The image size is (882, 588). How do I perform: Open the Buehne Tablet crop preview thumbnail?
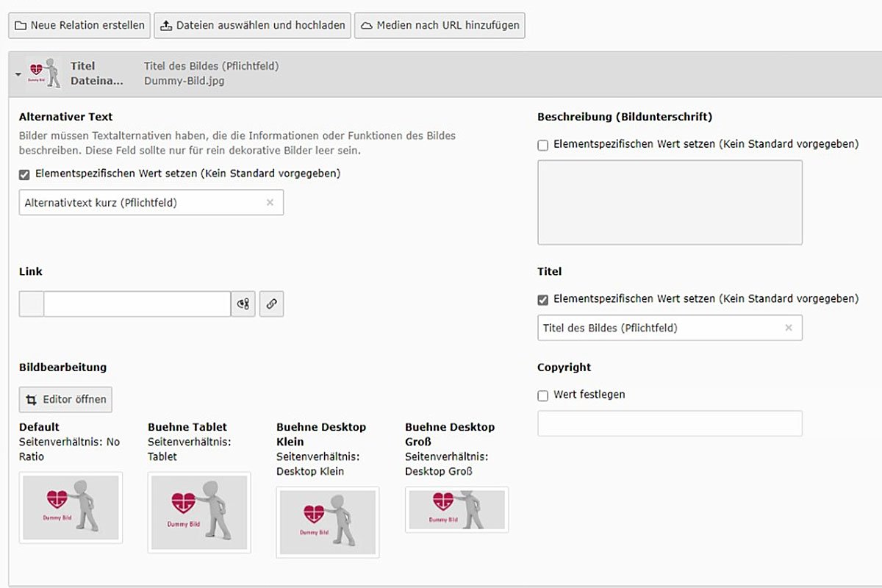[198, 512]
